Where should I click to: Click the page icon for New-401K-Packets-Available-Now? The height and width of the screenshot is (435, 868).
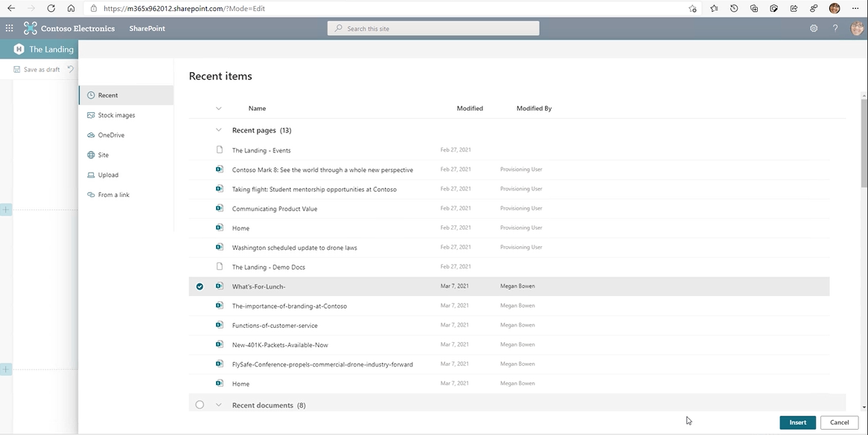[220, 344]
